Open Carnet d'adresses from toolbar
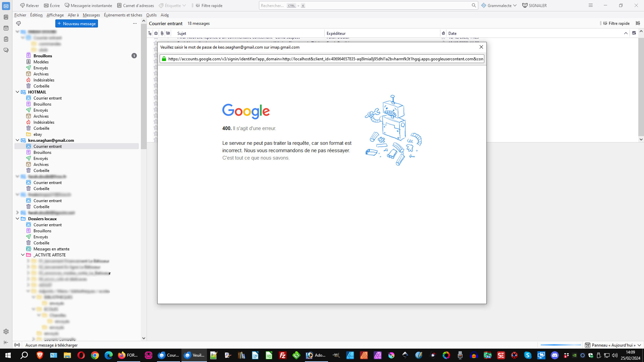This screenshot has width=644, height=362. tap(136, 5)
